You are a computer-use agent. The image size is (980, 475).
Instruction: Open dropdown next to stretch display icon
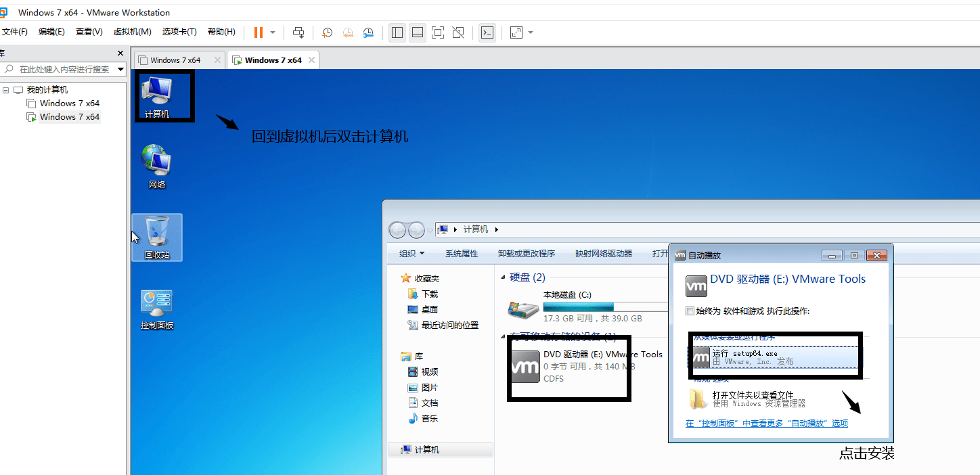531,32
